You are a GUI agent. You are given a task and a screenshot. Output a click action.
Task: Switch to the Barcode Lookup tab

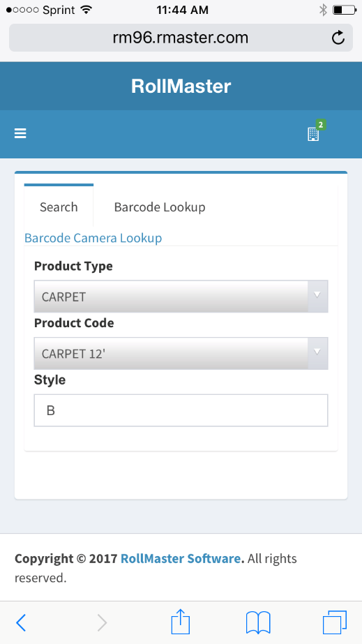[160, 207]
